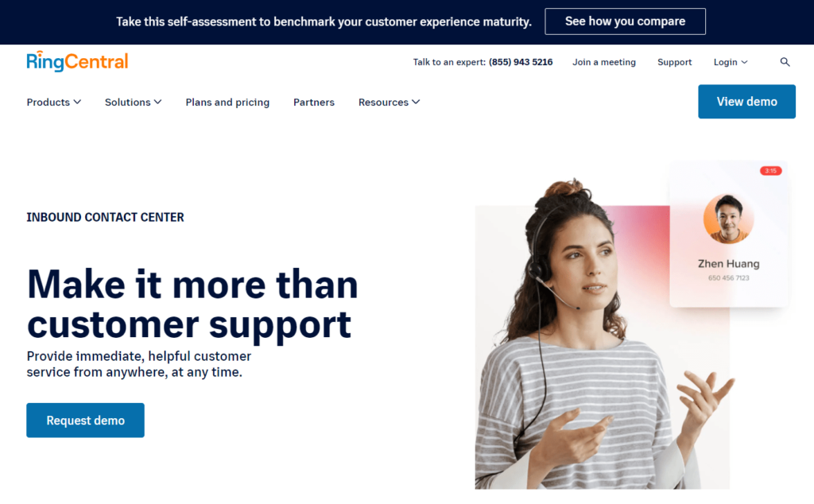Click the RingCentral logo

tap(77, 61)
